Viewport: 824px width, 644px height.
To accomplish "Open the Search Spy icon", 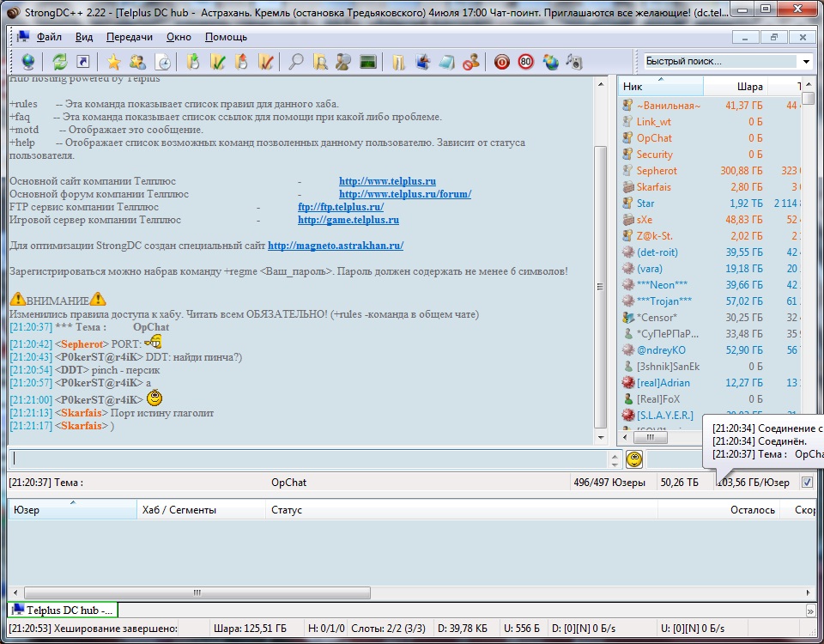I will click(x=343, y=62).
